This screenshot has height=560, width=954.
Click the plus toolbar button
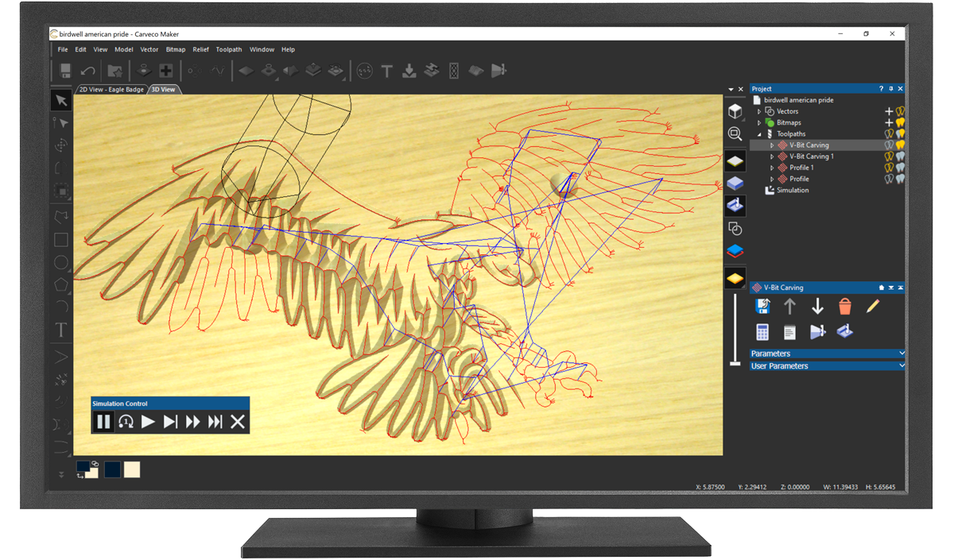click(166, 71)
